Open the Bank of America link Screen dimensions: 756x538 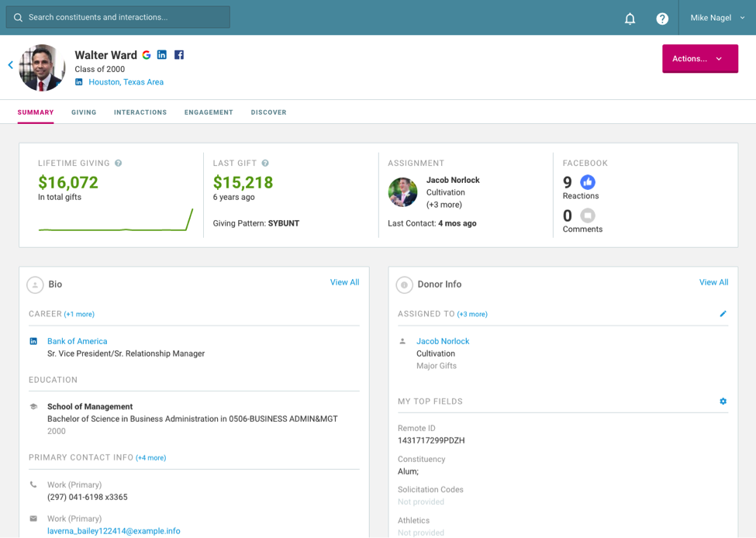point(77,341)
